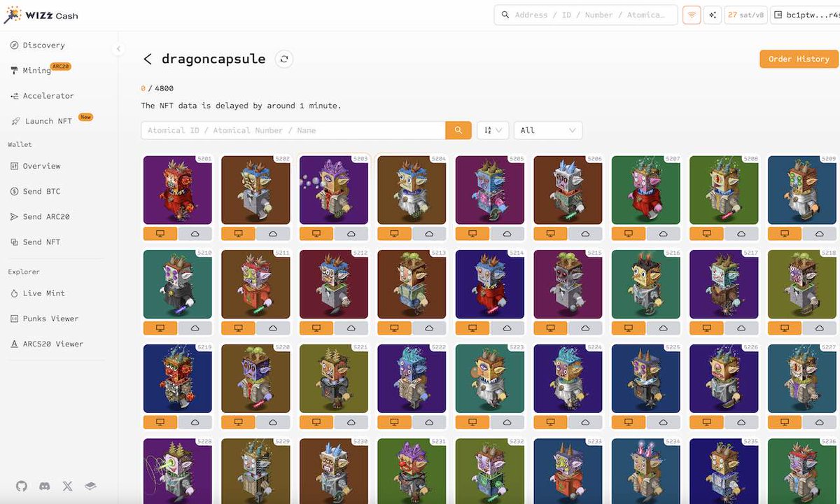Click cloud button under NFT 5216

[663, 328]
